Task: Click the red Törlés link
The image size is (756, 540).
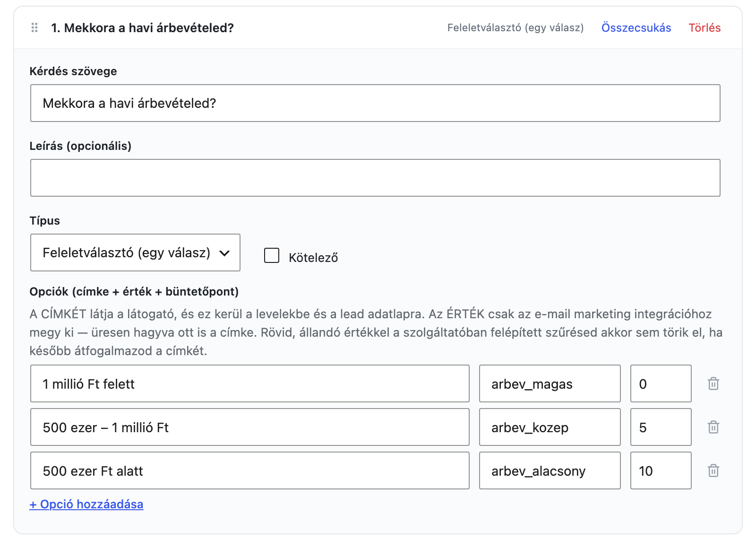Action: pyautogui.click(x=704, y=28)
